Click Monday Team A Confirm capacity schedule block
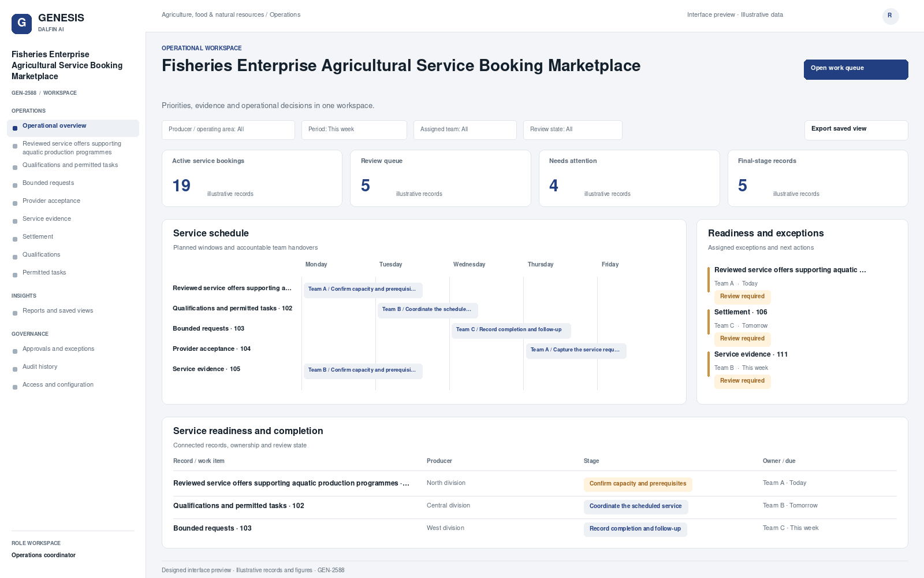Viewport: 924px width, 578px height. (x=363, y=290)
